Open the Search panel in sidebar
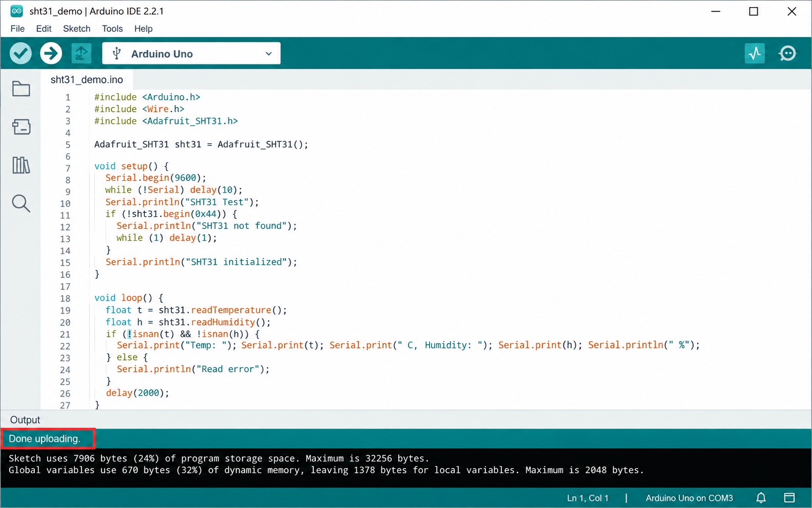Screen dimensions: 812x508 tap(21, 203)
